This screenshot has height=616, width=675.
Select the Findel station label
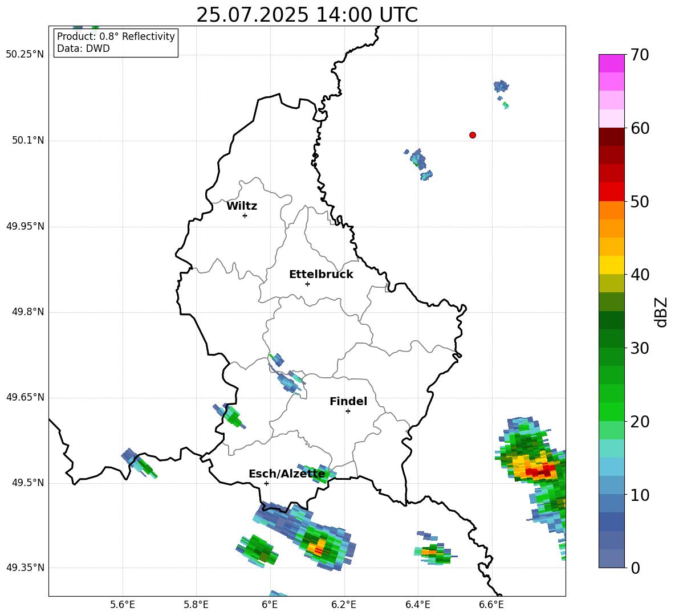[x=348, y=401]
